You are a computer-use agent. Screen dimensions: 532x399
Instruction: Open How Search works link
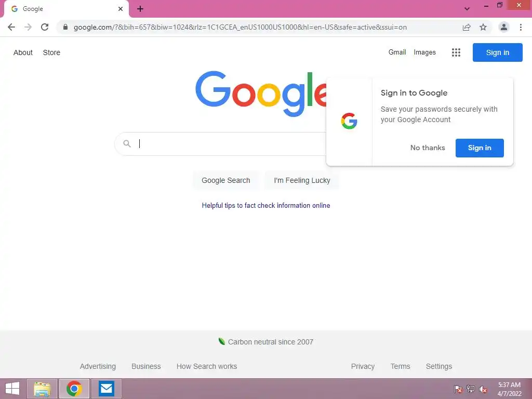pyautogui.click(x=207, y=366)
